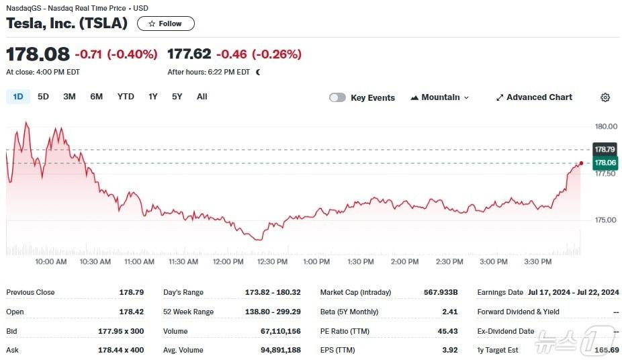Click the star icon in Follow button
Image resolution: width=622 pixels, height=364 pixels.
click(x=152, y=24)
